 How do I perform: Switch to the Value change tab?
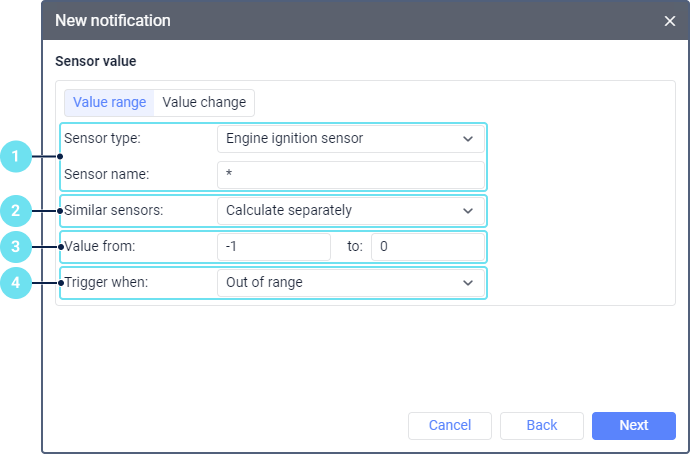pos(204,102)
